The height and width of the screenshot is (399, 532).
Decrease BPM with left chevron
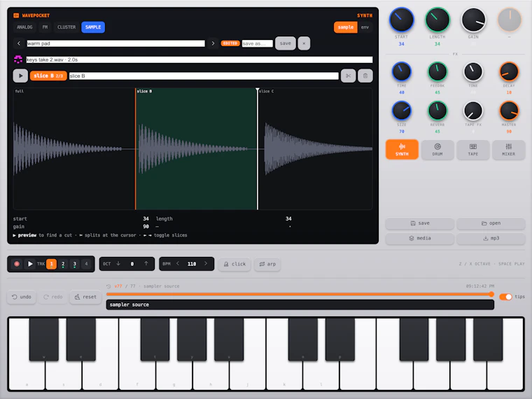coord(178,264)
